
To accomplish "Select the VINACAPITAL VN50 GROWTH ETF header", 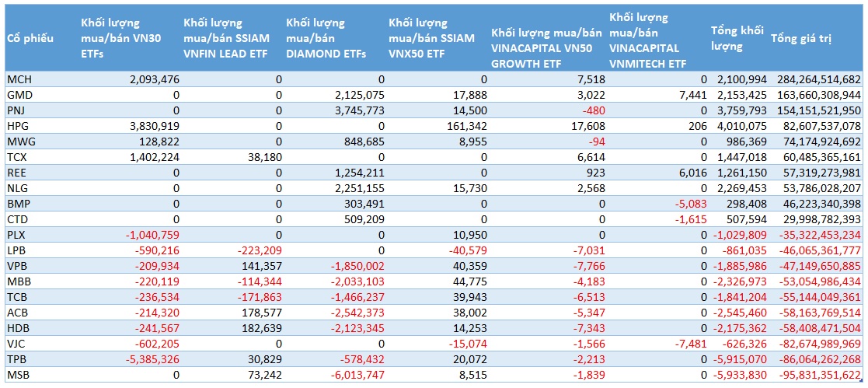I will tap(546, 48).
